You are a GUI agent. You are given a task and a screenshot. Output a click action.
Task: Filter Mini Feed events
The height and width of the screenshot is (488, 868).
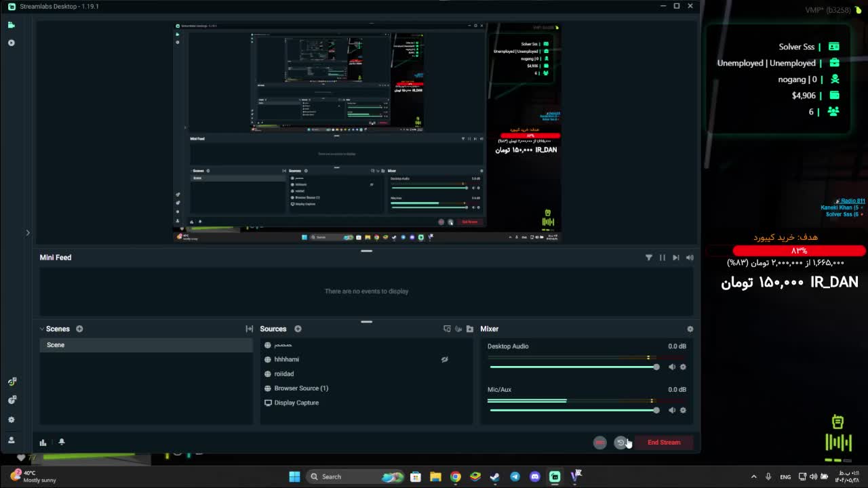coord(648,258)
